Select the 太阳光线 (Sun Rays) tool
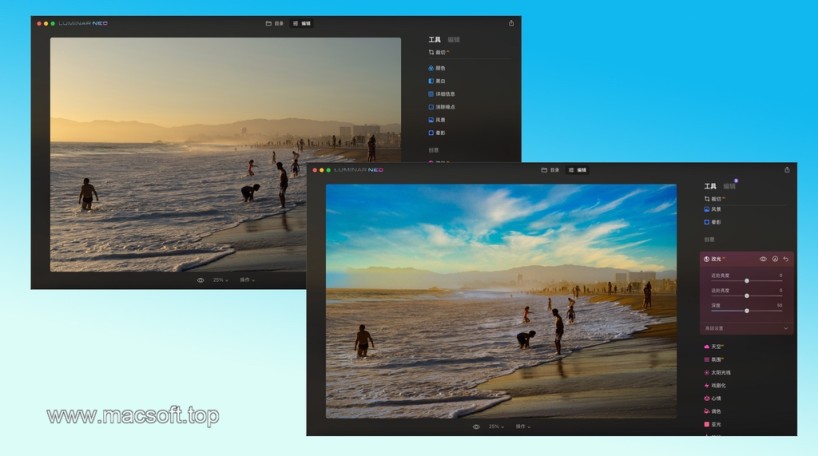The width and height of the screenshot is (818, 456). click(719, 372)
